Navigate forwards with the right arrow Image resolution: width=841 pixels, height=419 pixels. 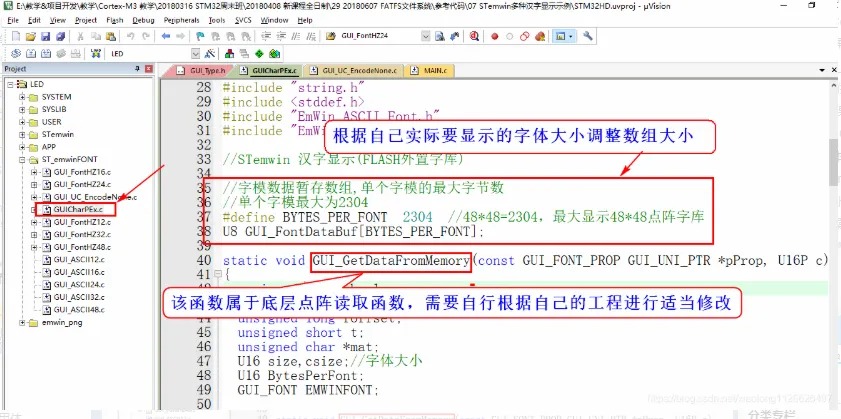181,36
